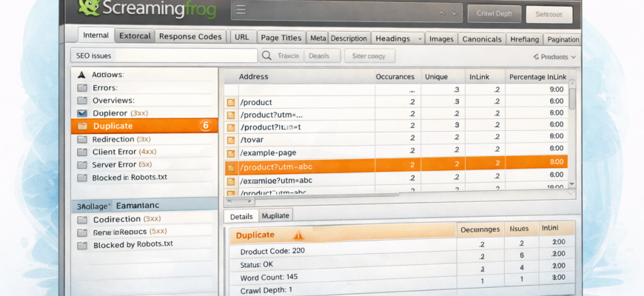Click the icon of highlighted /product?utm-abc row
This screenshot has height=296, width=644.
click(x=231, y=167)
